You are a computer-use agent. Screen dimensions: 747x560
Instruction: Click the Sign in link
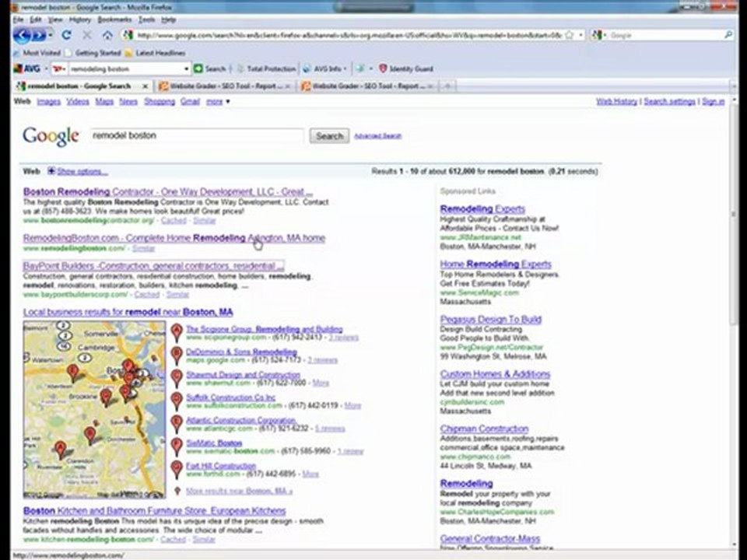[713, 101]
